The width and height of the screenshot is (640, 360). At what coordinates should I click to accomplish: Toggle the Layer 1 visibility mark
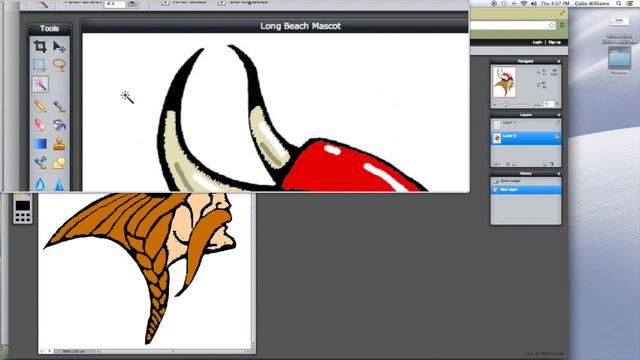(x=557, y=123)
